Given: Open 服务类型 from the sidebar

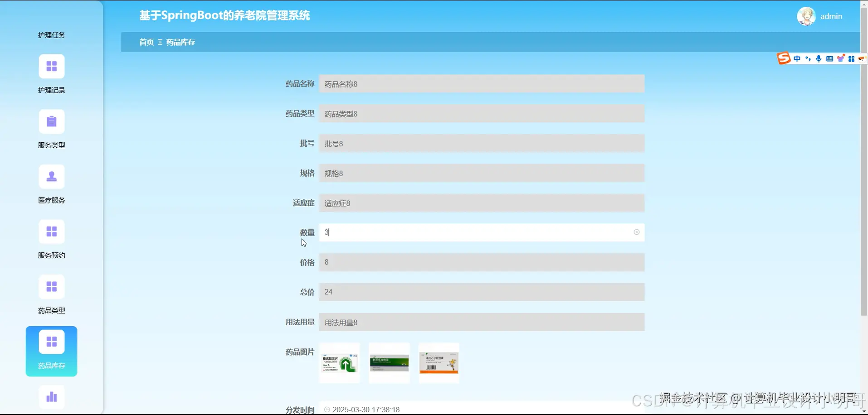Looking at the screenshot, I should (x=51, y=121).
